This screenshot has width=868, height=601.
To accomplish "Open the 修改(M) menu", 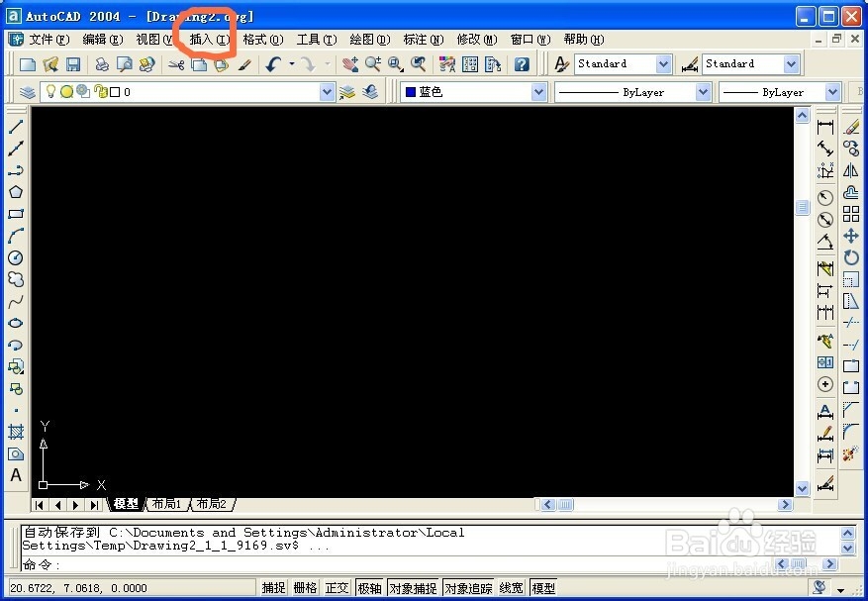I will pyautogui.click(x=477, y=40).
